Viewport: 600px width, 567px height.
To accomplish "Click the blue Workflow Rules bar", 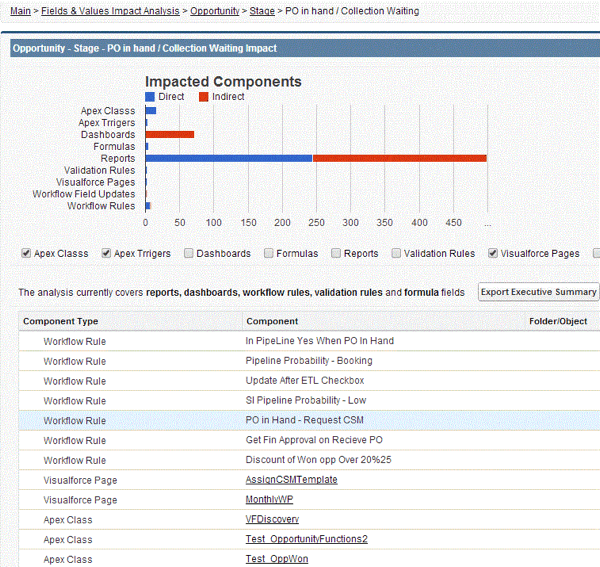I will point(148,206).
